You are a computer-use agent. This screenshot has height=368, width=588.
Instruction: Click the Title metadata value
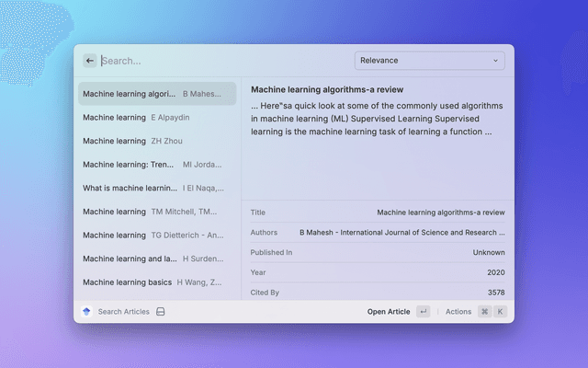(x=441, y=213)
